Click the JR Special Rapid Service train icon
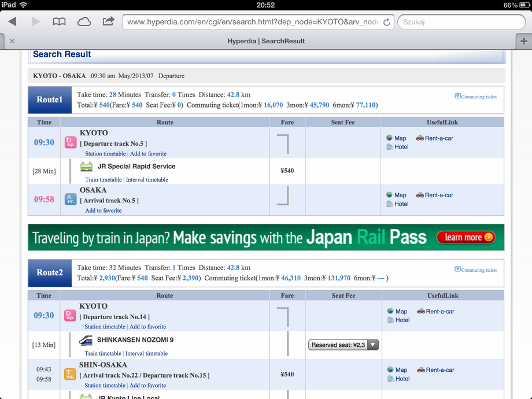The width and height of the screenshot is (532, 399). [x=87, y=167]
